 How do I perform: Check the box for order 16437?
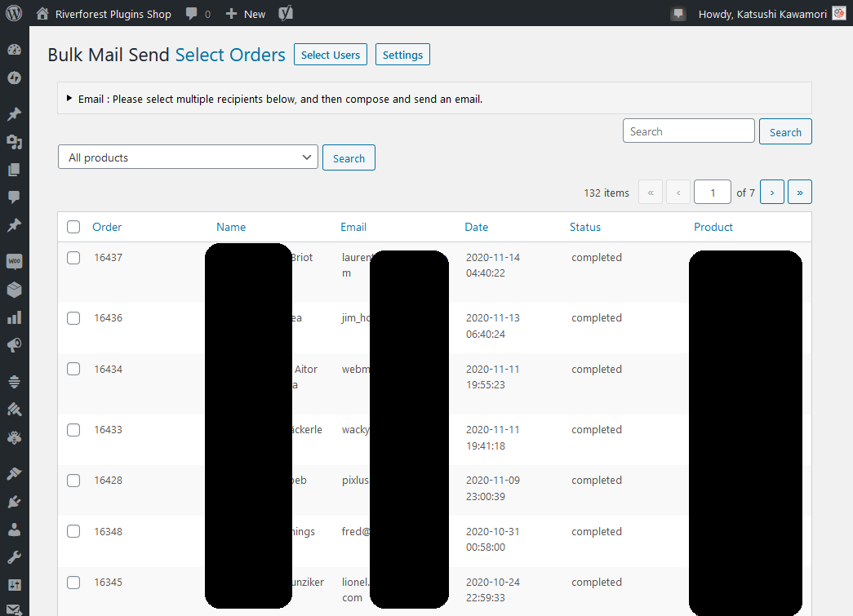(x=73, y=258)
